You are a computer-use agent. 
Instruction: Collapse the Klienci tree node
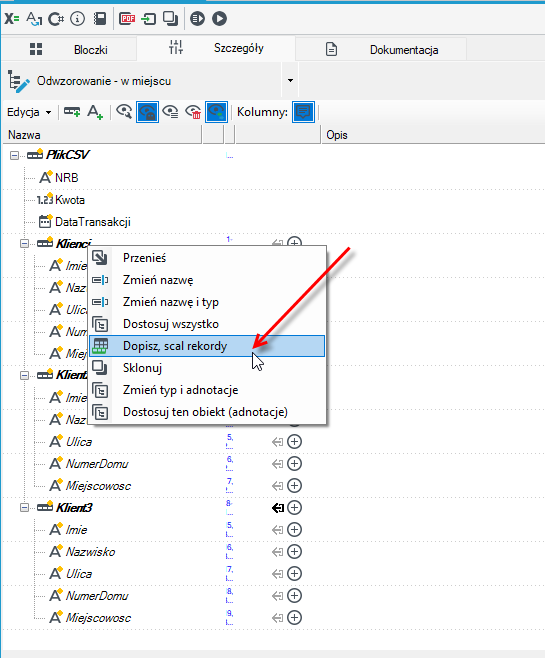(24, 243)
